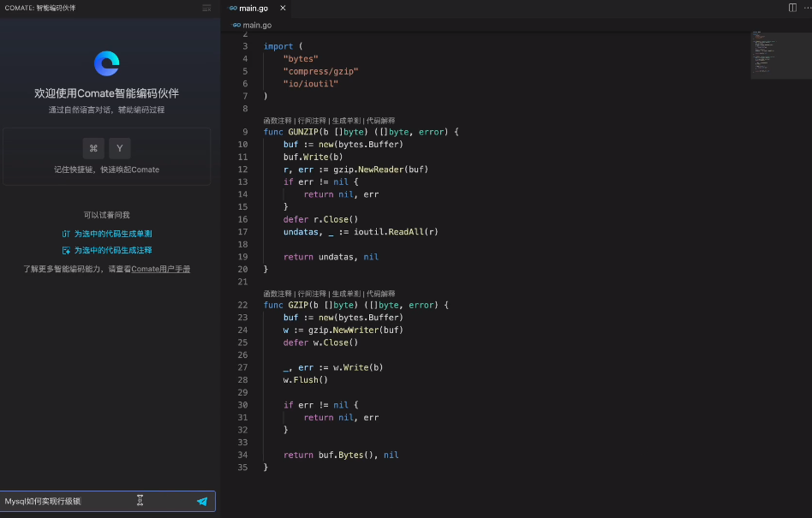
Task: Click main.go in the breadcrumb bar
Action: coord(256,25)
